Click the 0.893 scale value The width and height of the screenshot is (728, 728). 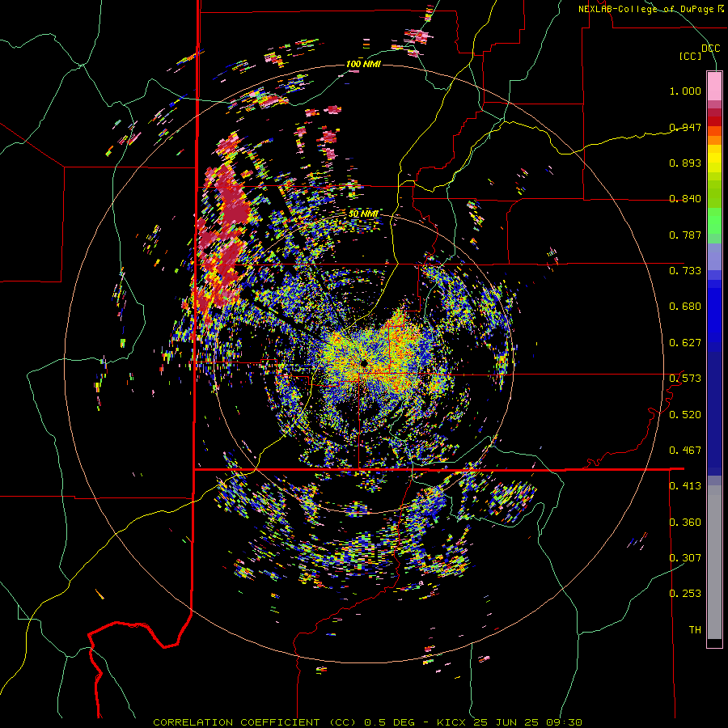tap(685, 163)
